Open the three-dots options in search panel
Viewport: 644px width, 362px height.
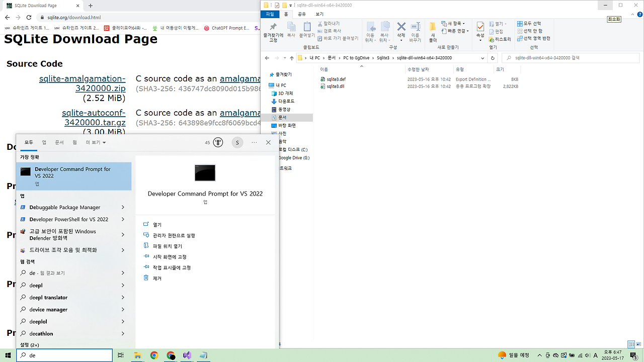(x=254, y=142)
